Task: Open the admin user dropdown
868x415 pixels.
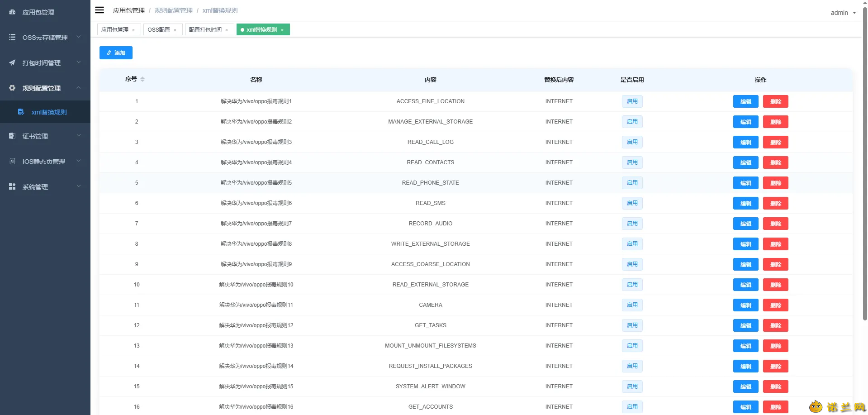Action: (843, 13)
